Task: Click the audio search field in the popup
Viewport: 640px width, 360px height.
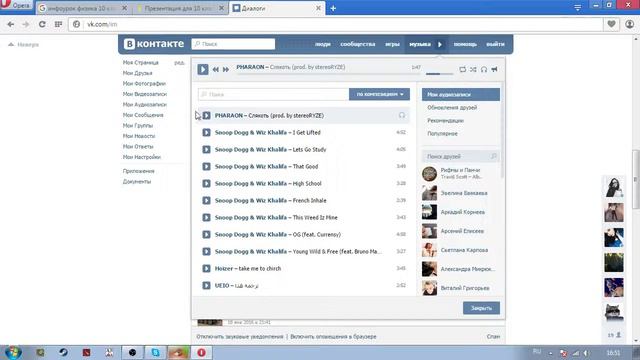Action: click(273, 94)
